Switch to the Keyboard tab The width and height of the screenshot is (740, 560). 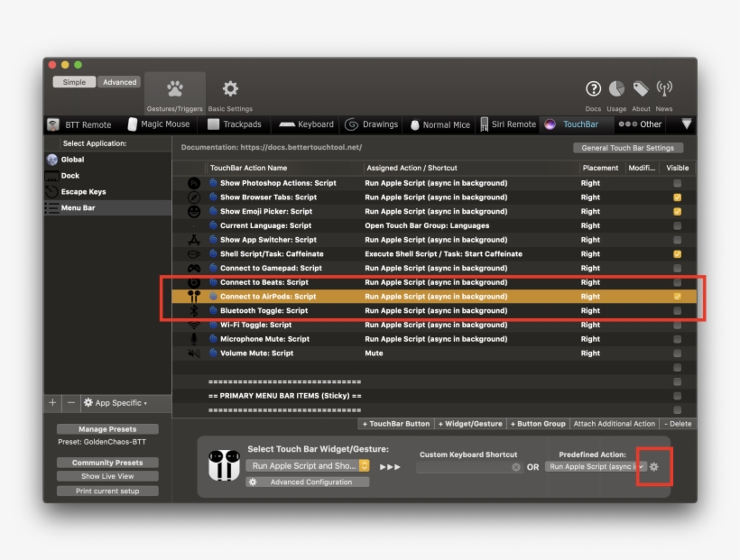[x=306, y=124]
